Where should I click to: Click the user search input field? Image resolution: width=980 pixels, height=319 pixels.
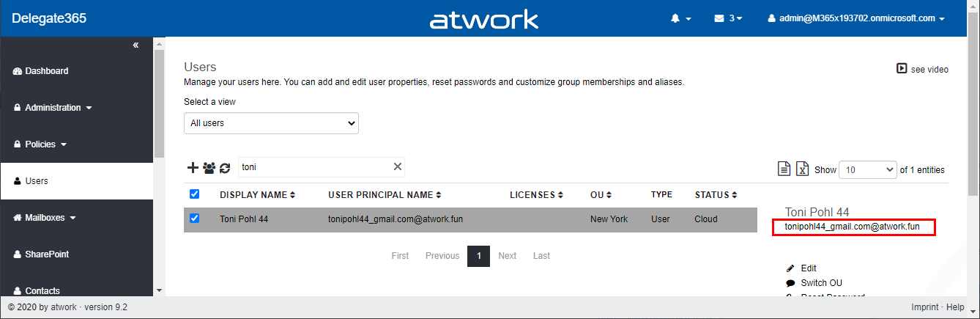(x=315, y=167)
